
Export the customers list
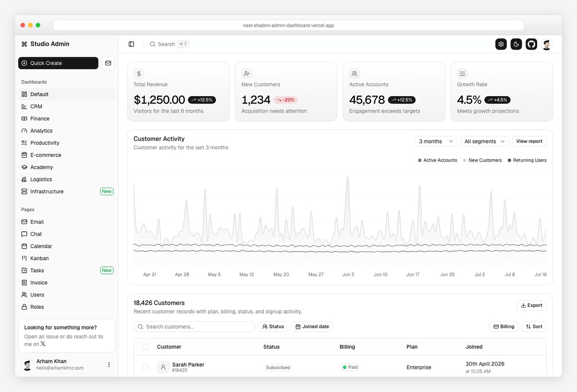tap(531, 305)
